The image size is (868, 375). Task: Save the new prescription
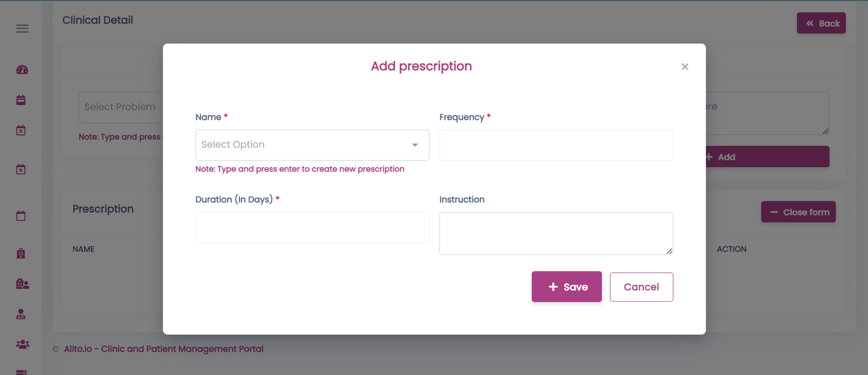[567, 287]
